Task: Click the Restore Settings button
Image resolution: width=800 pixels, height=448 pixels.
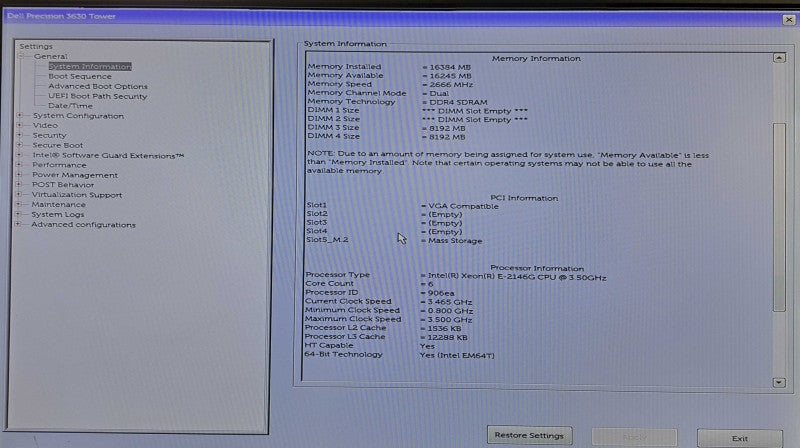Action: click(x=529, y=435)
